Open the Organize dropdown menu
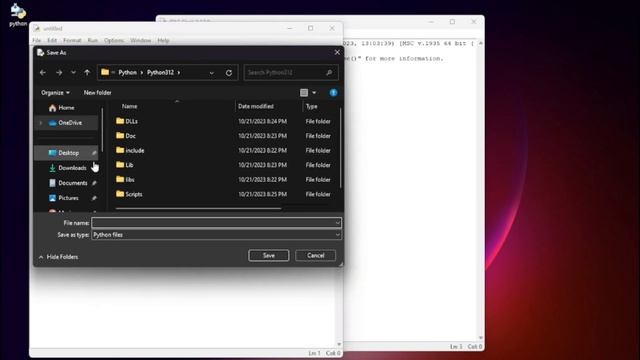Screen dimensions: 640x360 (x=55, y=93)
